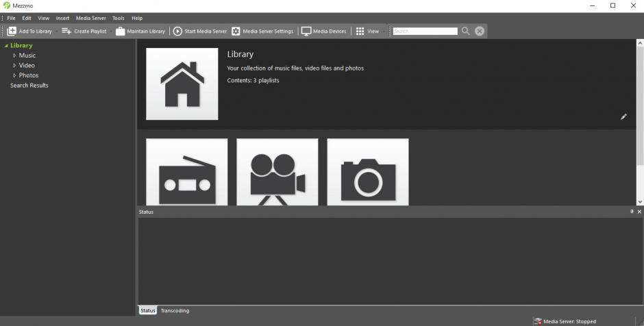Open the View menu in menu bar

click(x=44, y=18)
